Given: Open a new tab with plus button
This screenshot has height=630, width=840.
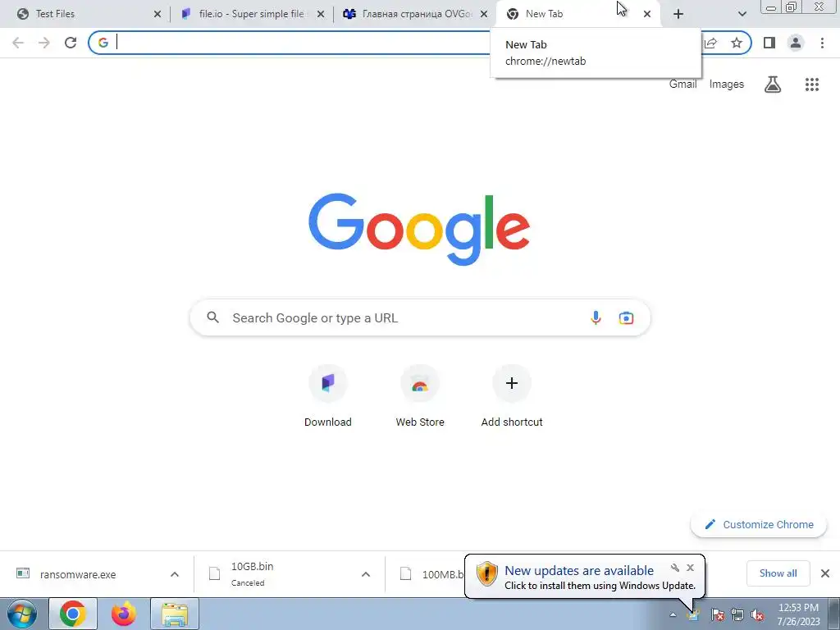Looking at the screenshot, I should pos(678,14).
